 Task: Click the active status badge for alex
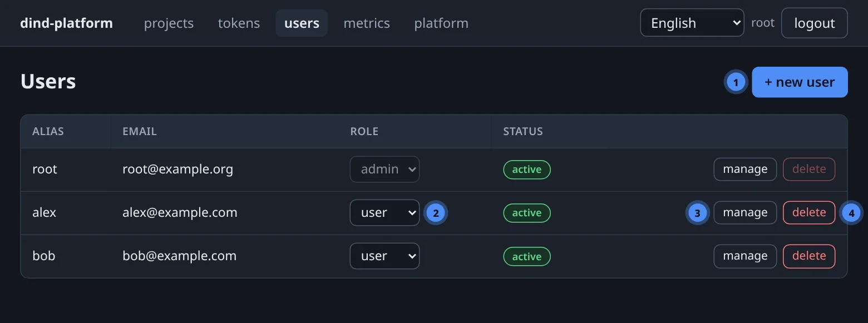click(x=527, y=213)
